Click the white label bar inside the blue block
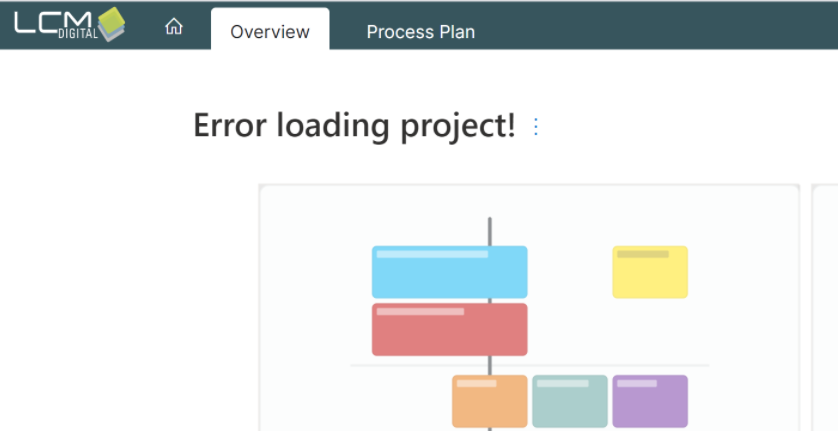 pyautogui.click(x=432, y=254)
